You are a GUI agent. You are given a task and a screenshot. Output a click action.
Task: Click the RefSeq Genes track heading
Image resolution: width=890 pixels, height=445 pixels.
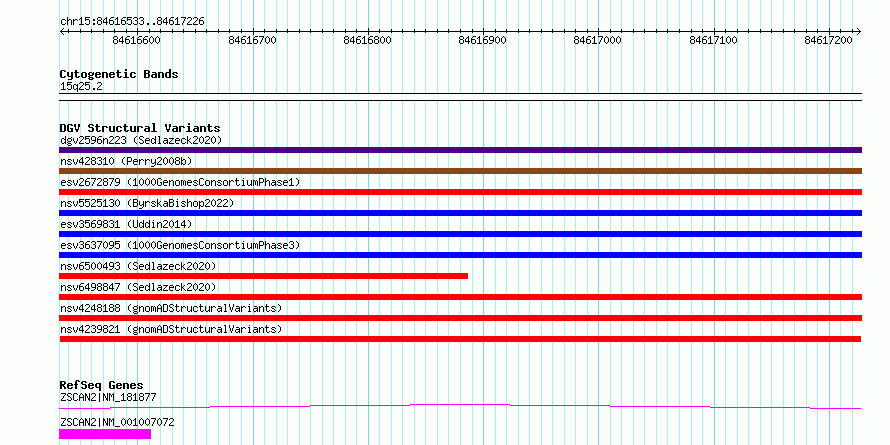tap(101, 385)
